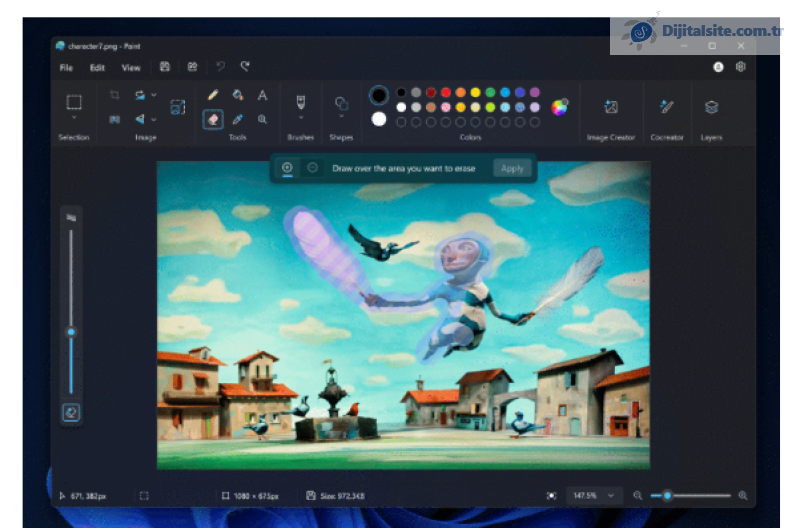
Task: Click the Save icon in title bar
Action: (x=164, y=67)
